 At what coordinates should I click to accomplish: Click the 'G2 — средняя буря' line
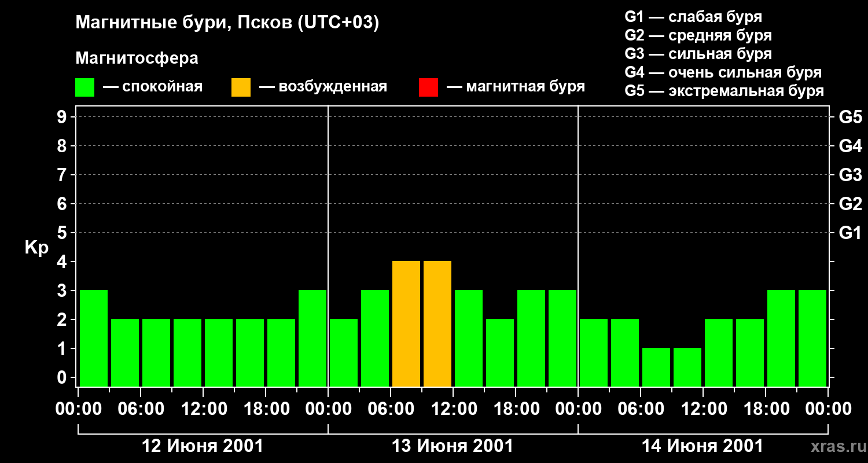pos(698,35)
